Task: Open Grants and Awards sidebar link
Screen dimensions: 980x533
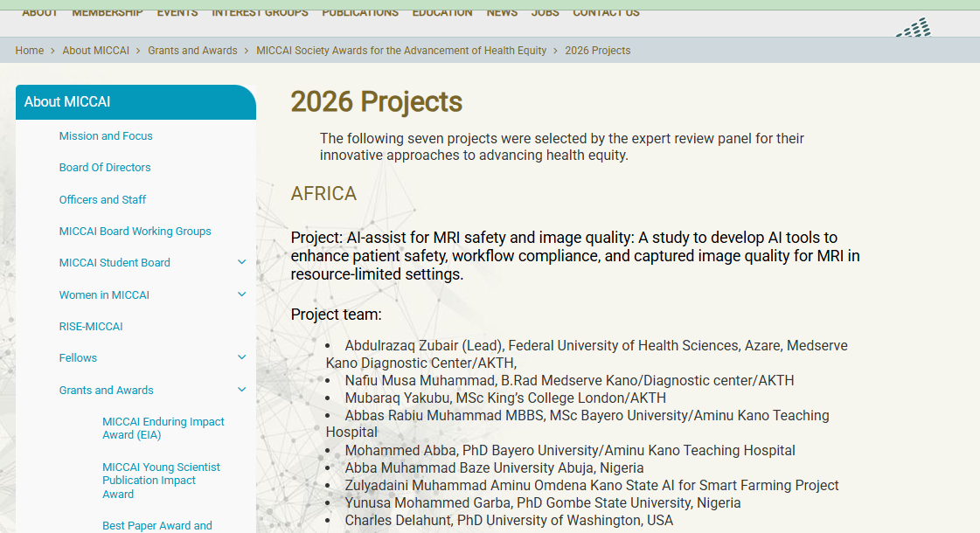Action: pos(107,390)
